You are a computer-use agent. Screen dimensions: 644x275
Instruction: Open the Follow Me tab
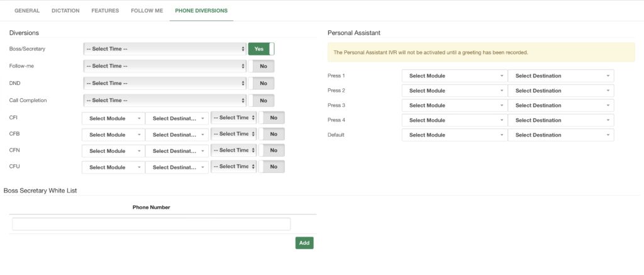click(x=146, y=11)
